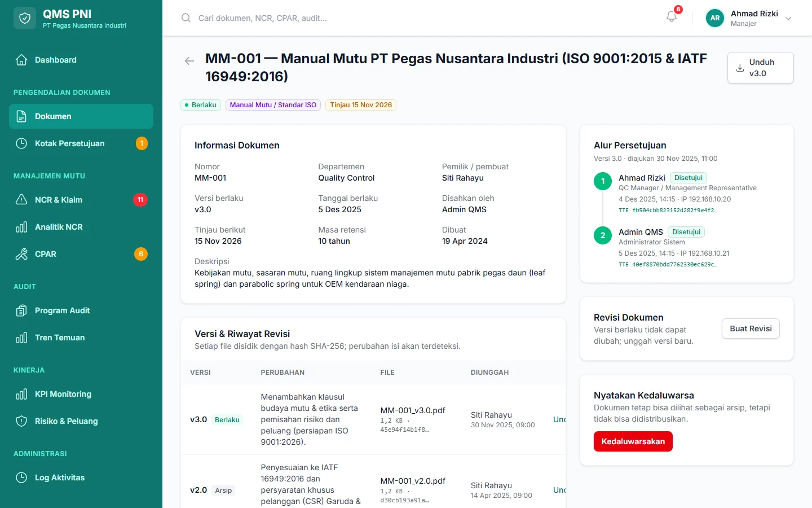Image resolution: width=812 pixels, height=508 pixels.
Task: Click the Kotak Persetujuan clock icon
Action: tap(21, 143)
